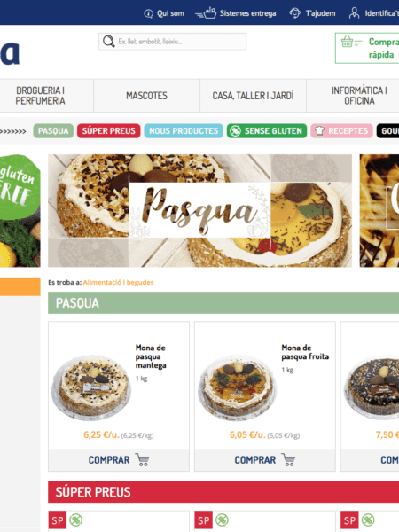This screenshot has width=399, height=532.
Task: Open the Informàtica i Oficina menu
Action: 359,96
